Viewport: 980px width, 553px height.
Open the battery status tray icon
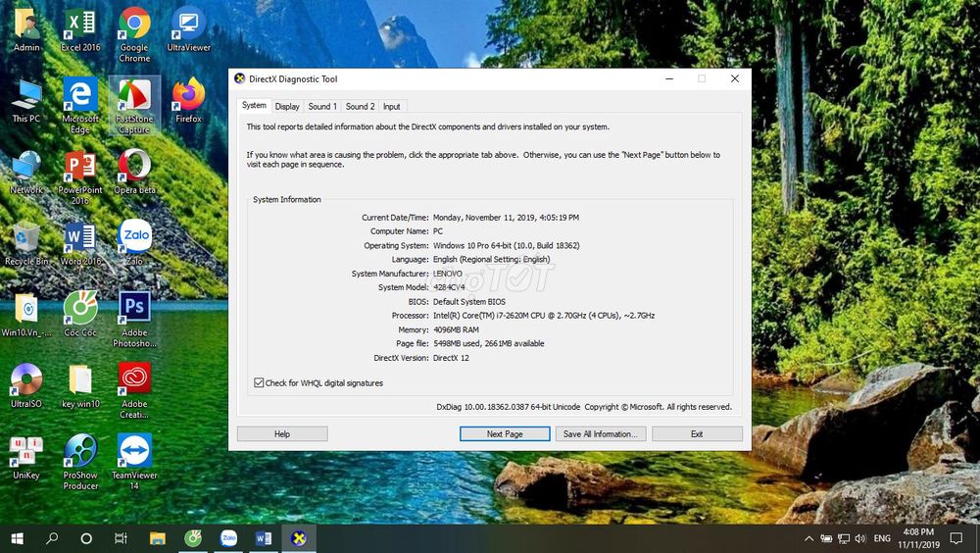point(826,538)
